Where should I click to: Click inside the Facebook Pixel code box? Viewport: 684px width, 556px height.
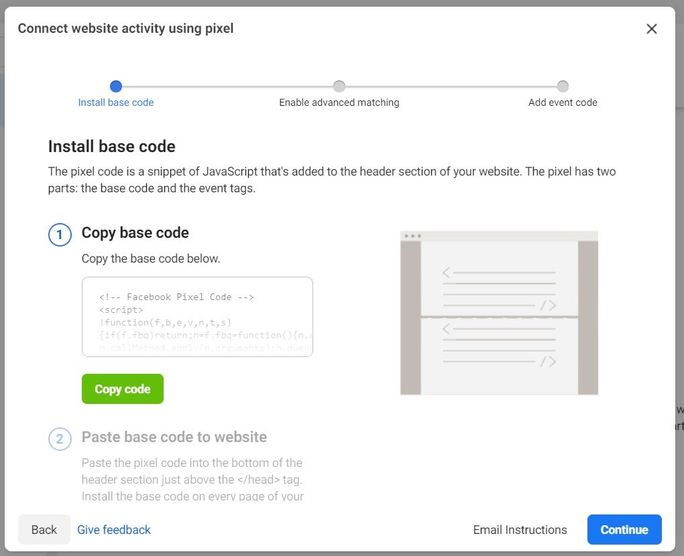click(197, 316)
